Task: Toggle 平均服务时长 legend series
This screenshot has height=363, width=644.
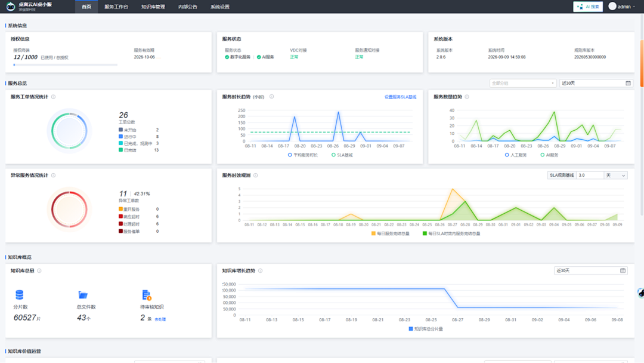Action: (x=303, y=155)
